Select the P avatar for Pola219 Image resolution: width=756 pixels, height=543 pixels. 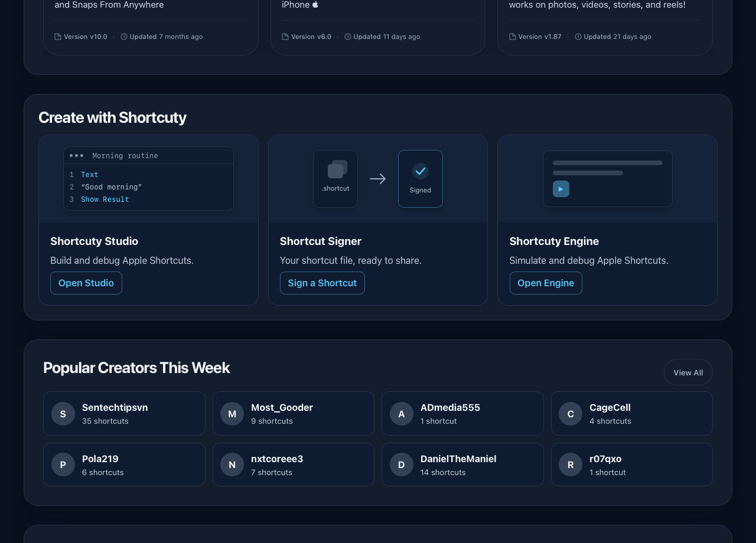(x=63, y=465)
